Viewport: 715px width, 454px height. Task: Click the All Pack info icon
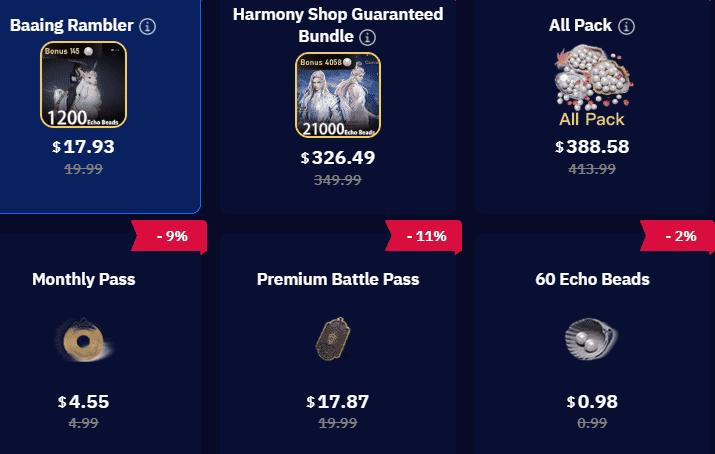[x=626, y=26]
